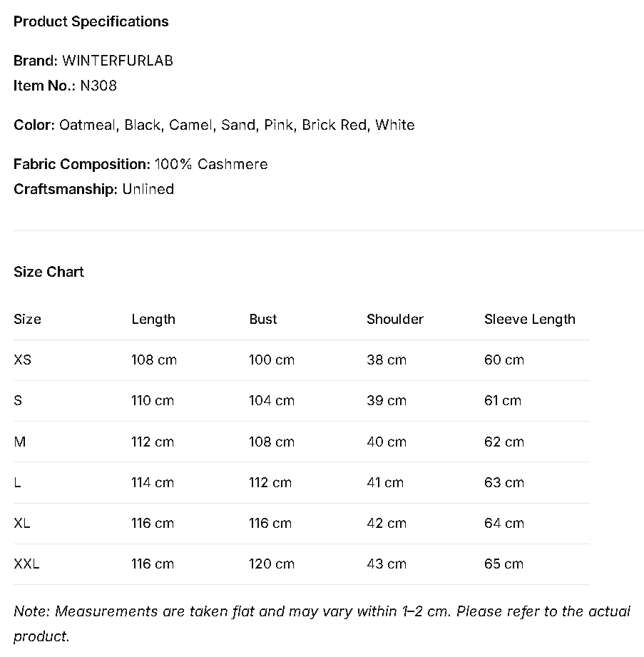Click the 104 cm bust value

[271, 400]
